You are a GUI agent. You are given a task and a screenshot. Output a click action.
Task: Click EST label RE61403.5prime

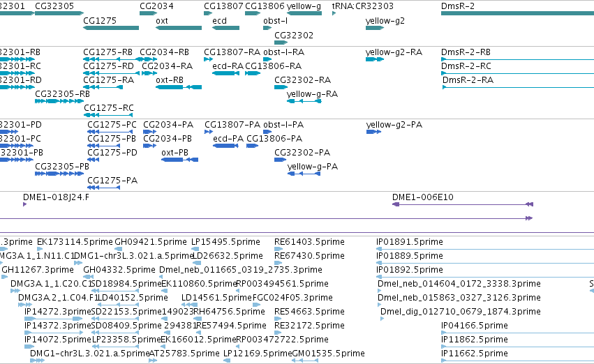tap(309, 242)
